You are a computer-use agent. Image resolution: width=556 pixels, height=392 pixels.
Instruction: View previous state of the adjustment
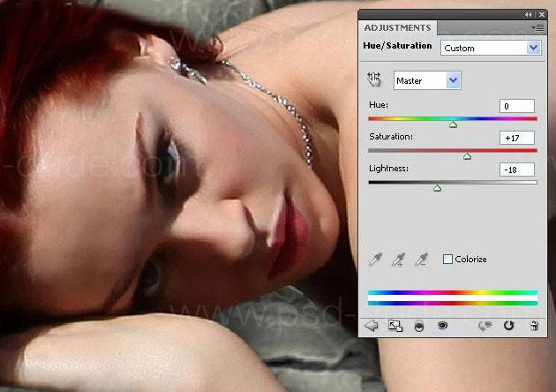point(485,326)
